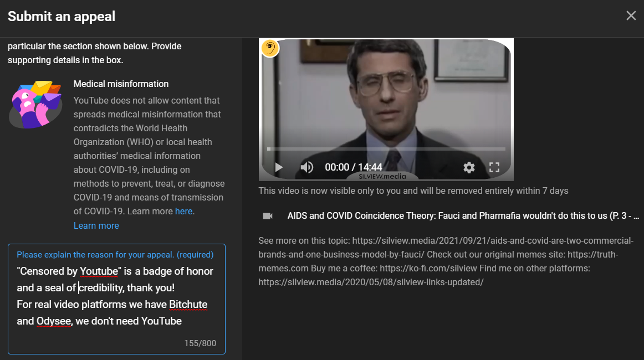The image size is (644, 360).
Task: Open the blue "here" policy link
Action: click(x=183, y=211)
